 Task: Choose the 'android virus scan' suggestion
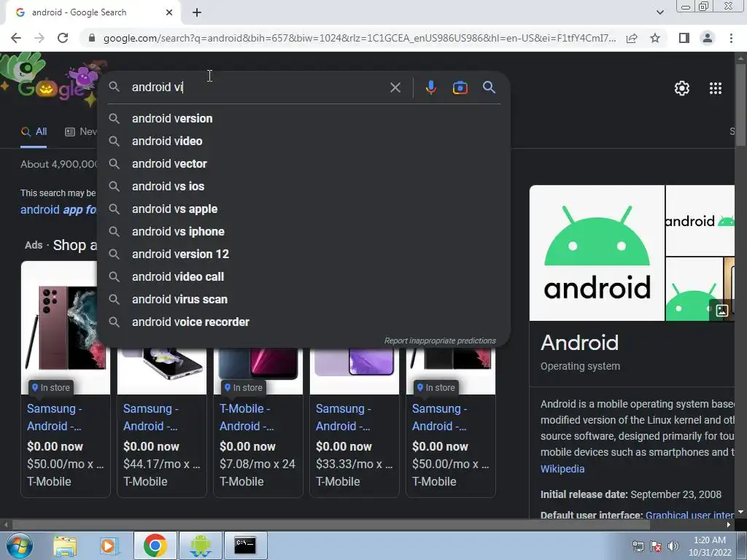tap(303, 300)
